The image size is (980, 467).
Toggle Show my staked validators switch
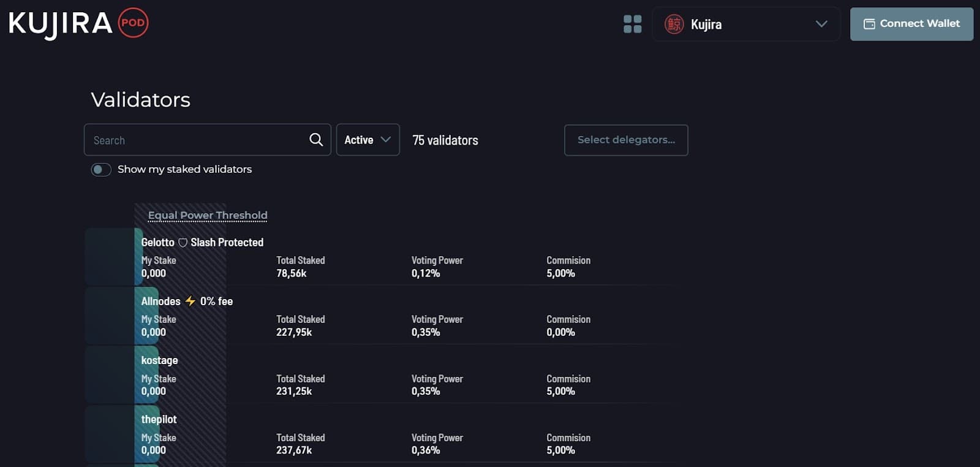pos(101,170)
